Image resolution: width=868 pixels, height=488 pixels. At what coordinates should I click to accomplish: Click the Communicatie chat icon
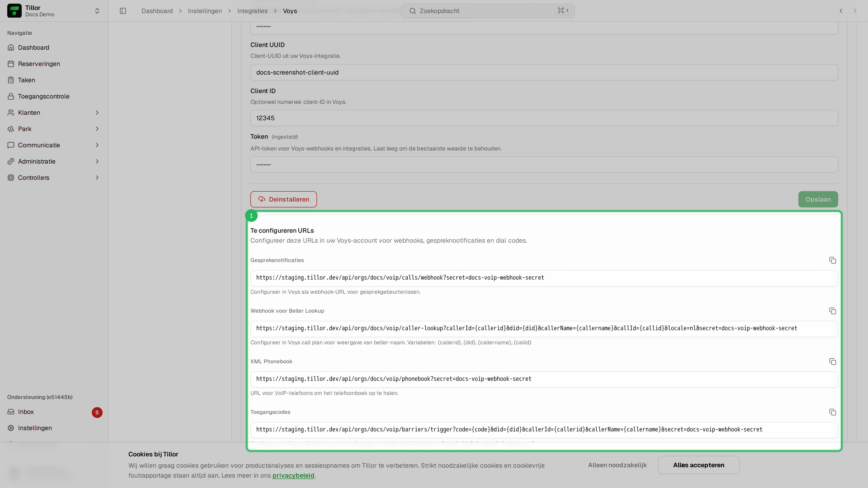[11, 145]
